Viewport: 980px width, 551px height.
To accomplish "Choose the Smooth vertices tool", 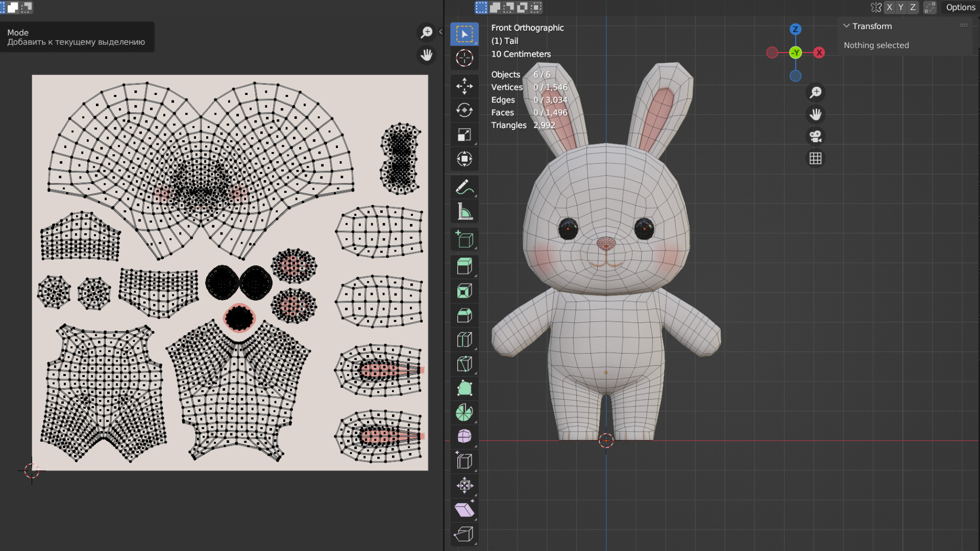I will pyautogui.click(x=464, y=437).
